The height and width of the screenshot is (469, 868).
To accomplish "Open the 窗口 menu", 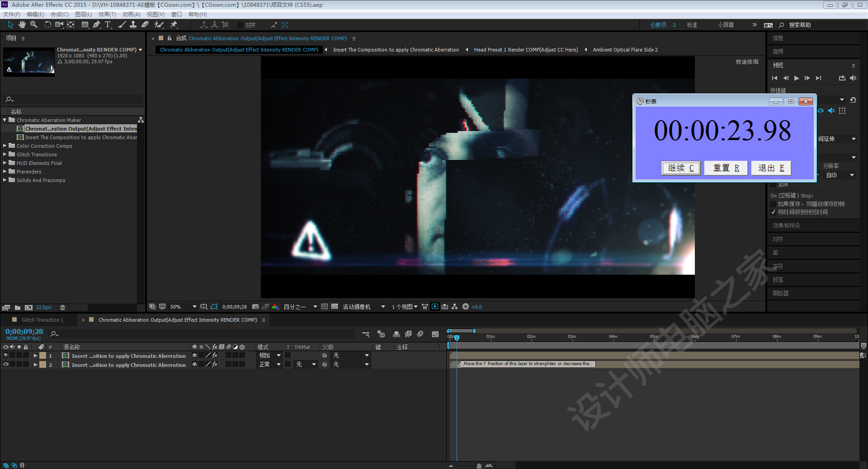I will [176, 14].
